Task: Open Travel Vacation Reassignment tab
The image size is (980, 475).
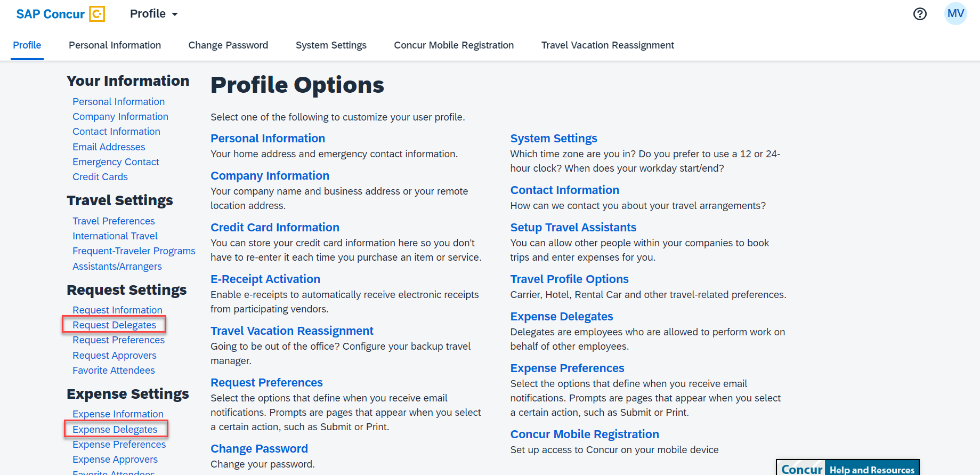Action: (x=608, y=45)
